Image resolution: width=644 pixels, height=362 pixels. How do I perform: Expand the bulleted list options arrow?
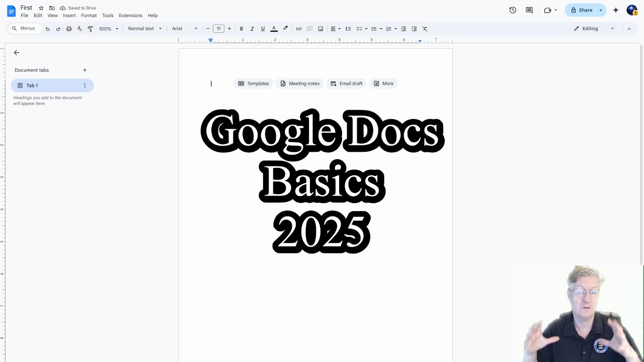tap(380, 29)
